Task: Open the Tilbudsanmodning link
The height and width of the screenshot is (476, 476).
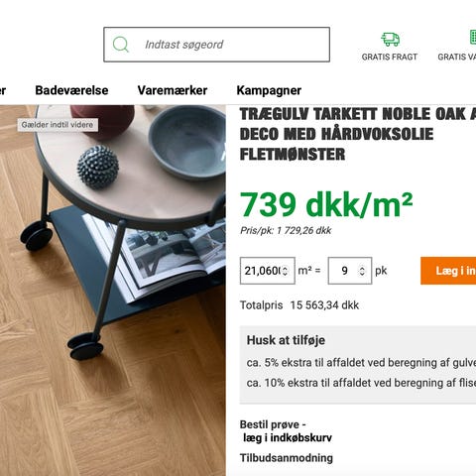Action: tap(287, 458)
